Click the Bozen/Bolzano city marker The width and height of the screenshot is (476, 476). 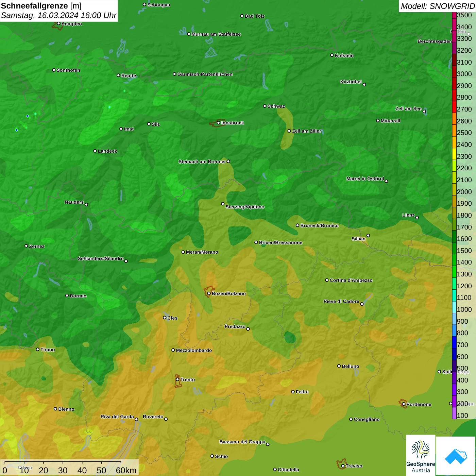tap(209, 293)
